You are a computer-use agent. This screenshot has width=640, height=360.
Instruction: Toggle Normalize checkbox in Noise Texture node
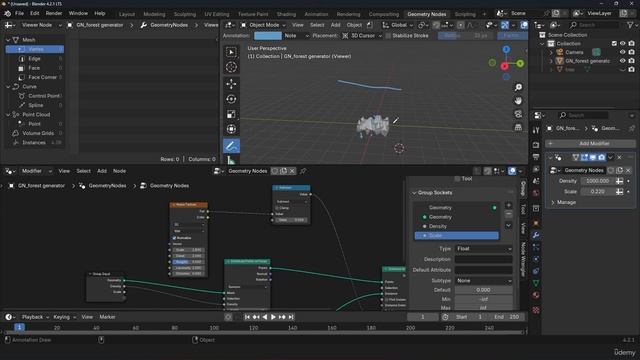coord(174,238)
